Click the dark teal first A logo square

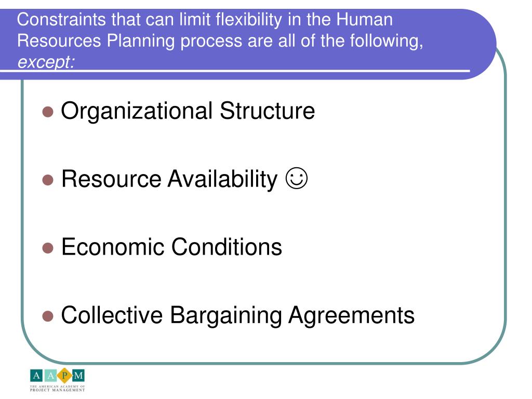[36, 376]
